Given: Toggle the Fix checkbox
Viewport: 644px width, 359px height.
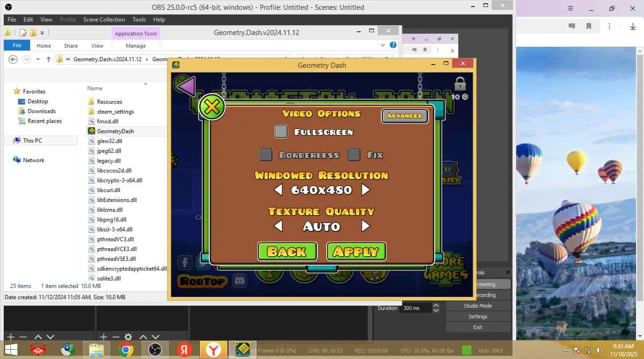Looking at the screenshot, I should tap(354, 155).
